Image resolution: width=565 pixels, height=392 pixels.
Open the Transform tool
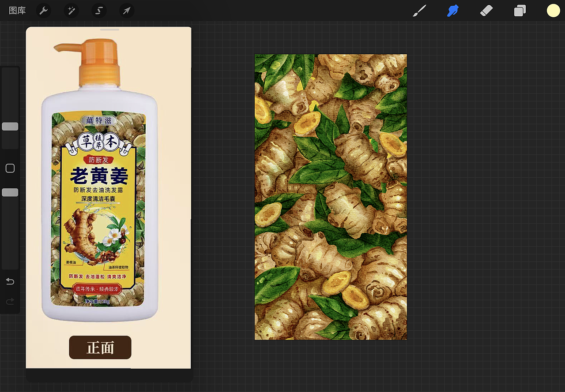tap(127, 10)
